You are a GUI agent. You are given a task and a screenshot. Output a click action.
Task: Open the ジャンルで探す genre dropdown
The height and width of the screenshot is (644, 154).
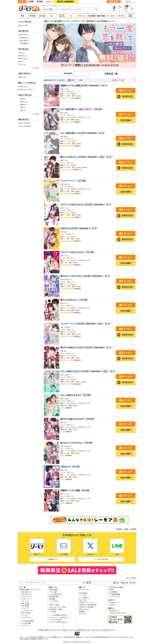[x=48, y=9]
